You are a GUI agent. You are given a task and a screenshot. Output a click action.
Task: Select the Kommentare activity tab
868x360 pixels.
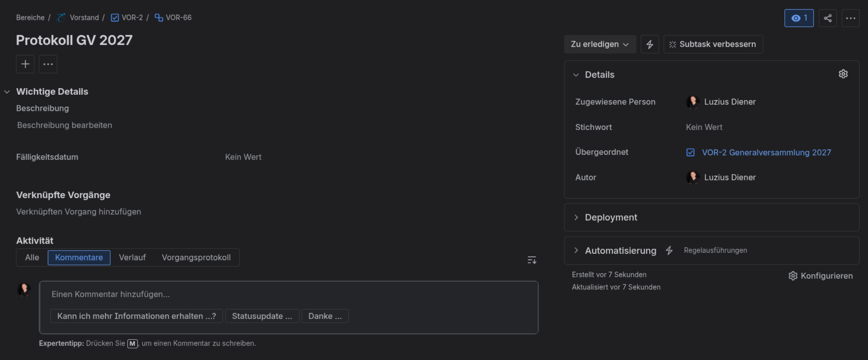point(79,257)
